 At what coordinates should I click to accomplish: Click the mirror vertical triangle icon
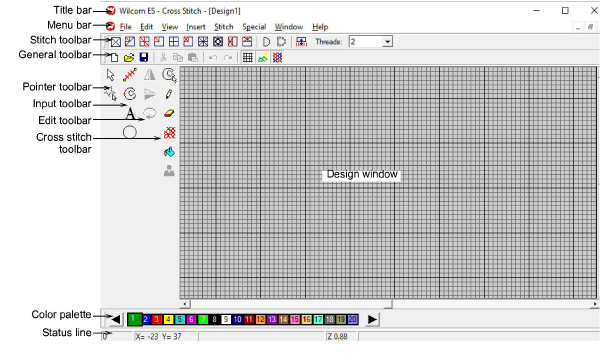(x=150, y=94)
